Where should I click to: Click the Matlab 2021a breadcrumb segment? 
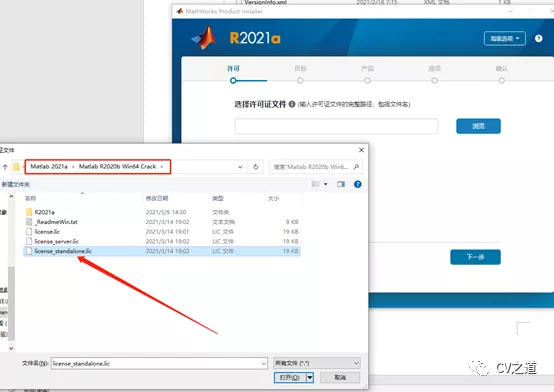point(49,166)
